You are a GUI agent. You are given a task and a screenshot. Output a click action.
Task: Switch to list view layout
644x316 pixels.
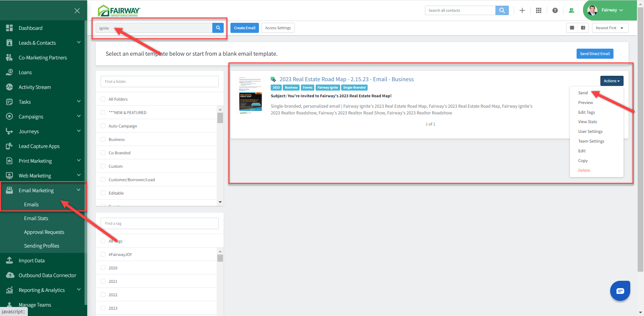coord(583,28)
